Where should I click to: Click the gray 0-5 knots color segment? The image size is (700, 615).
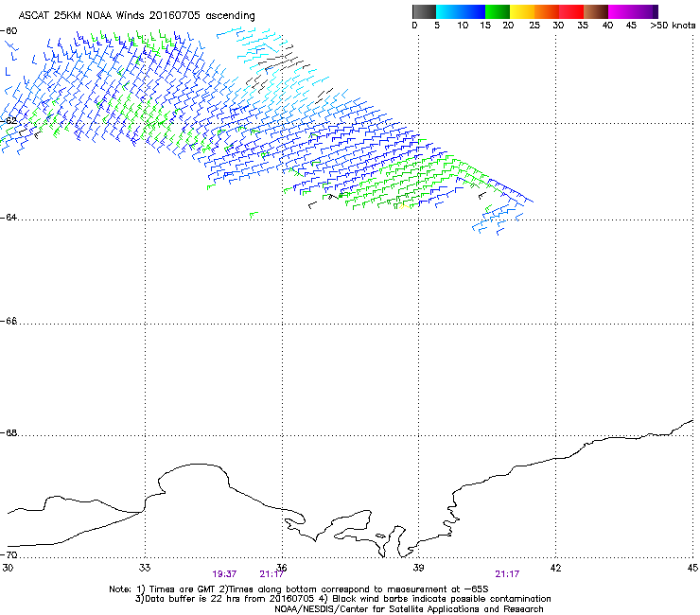point(424,11)
